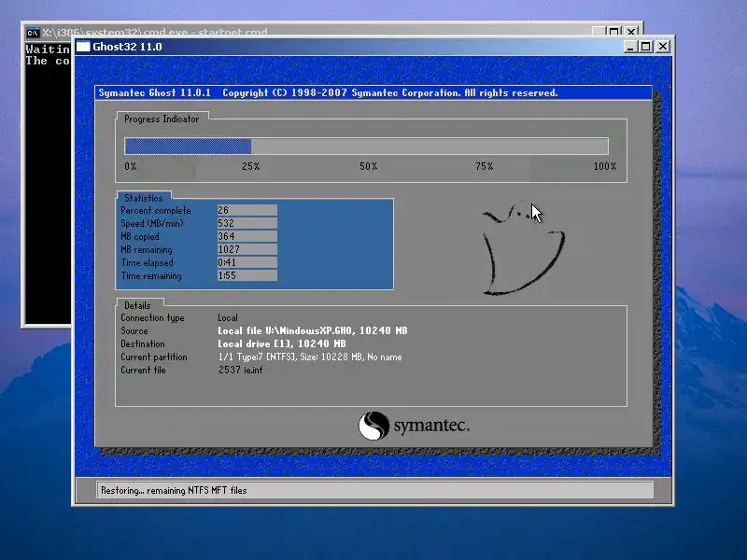
Task: Click the Restoring status bar message
Action: click(x=174, y=491)
